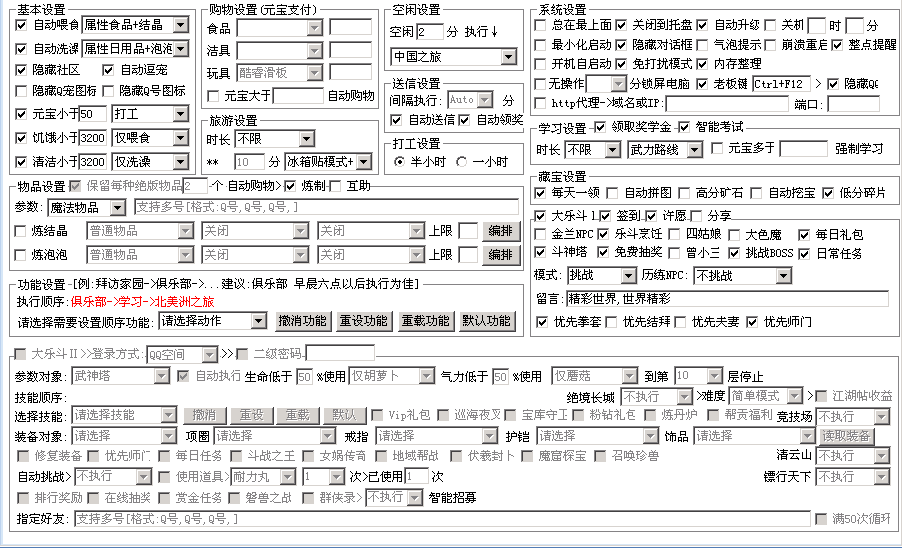
Task: Click the red 执行顺序 sequence text
Action: (142, 302)
